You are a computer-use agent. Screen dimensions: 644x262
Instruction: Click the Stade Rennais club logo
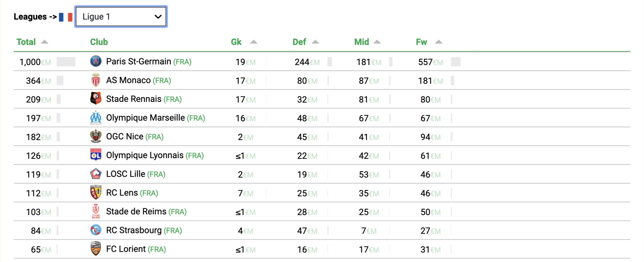[96, 99]
